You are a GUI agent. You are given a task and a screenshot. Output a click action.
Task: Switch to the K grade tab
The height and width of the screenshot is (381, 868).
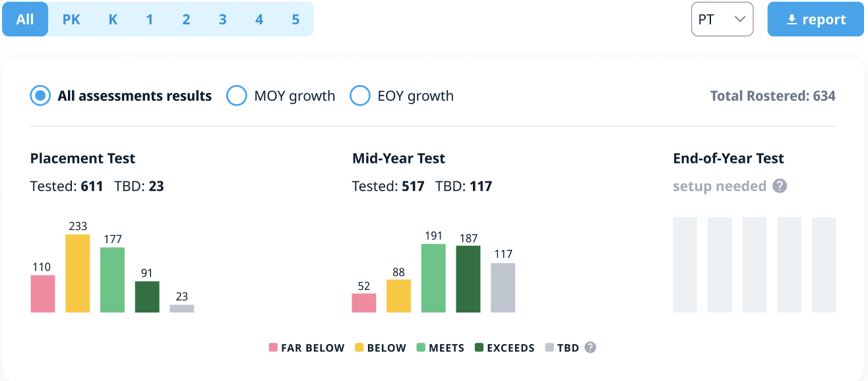pos(113,20)
